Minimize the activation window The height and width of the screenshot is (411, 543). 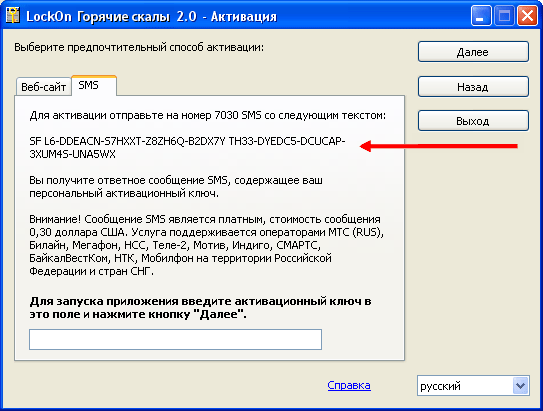pos(481,16)
